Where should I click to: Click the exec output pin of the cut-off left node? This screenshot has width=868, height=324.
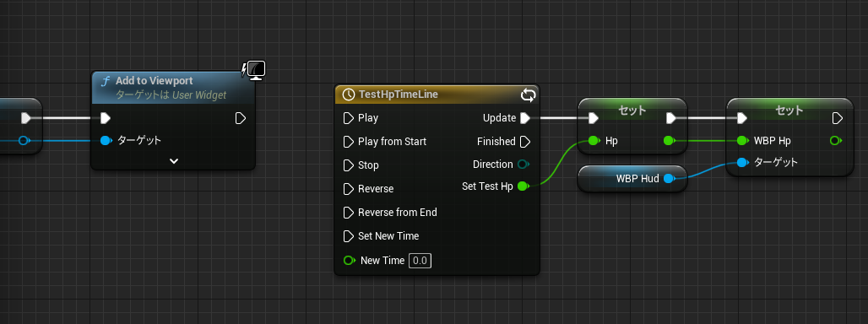[x=26, y=118]
